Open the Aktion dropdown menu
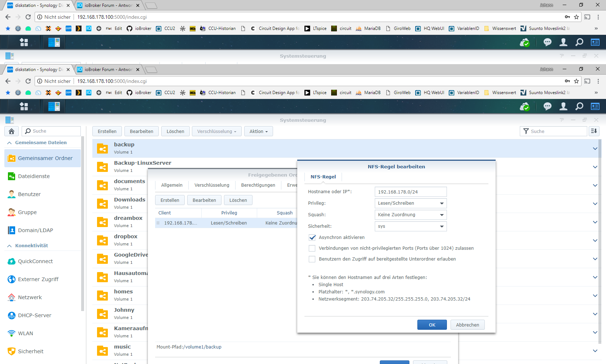 [x=258, y=131]
